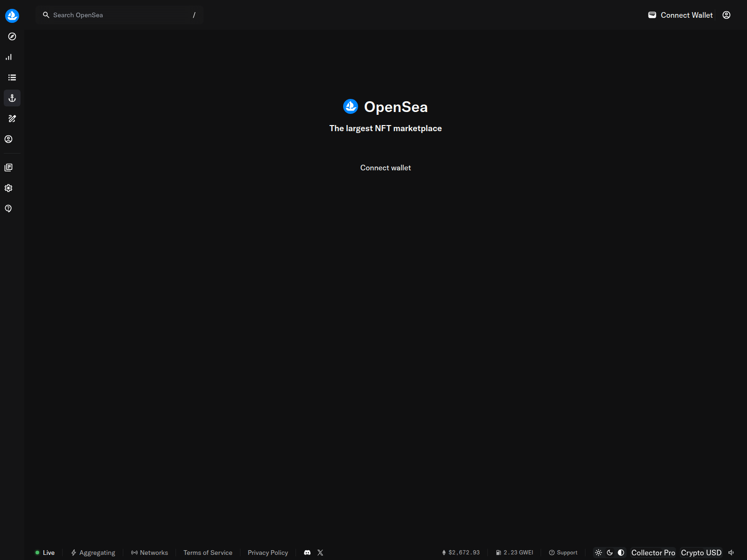The height and width of the screenshot is (560, 747).
Task: Click the account icon at top right
Action: [x=726, y=15]
